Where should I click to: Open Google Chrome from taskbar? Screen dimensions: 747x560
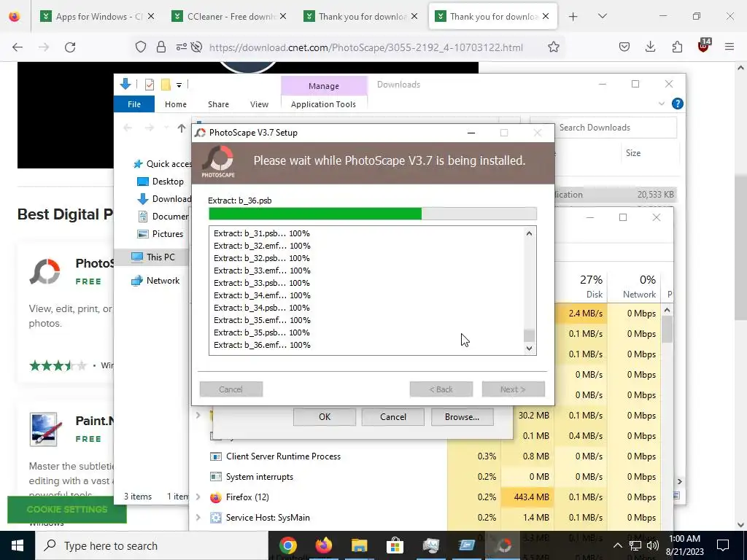click(287, 545)
